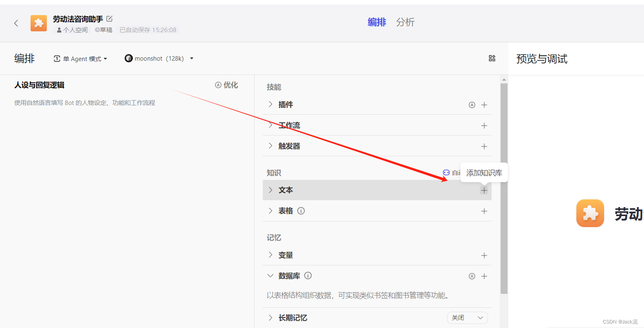Viewport: 644px width, 328px height.
Task: Add a plugin with the plus icon
Action: [484, 105]
